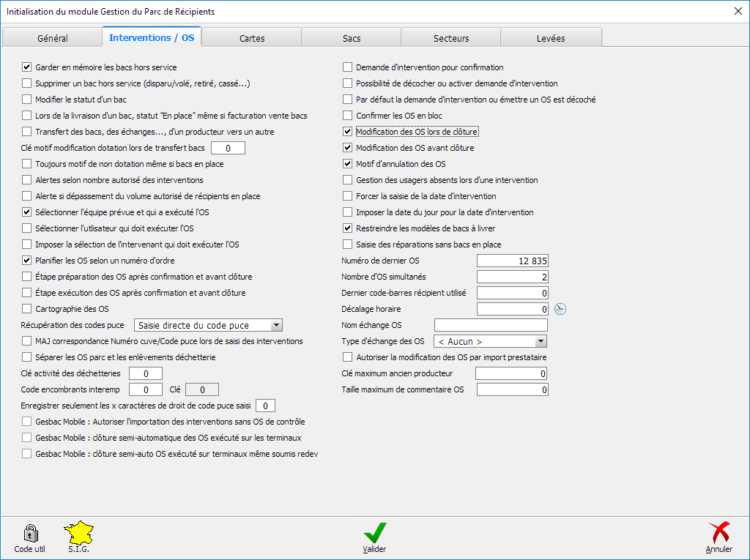Switch to the Général tab
Viewport: 750px width, 560px height.
53,38
